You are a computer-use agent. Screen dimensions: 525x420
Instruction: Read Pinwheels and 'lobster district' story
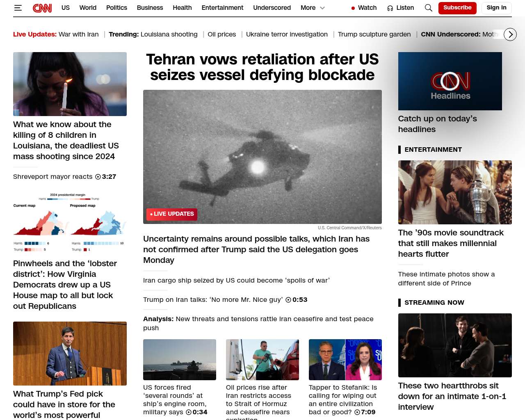click(65, 285)
